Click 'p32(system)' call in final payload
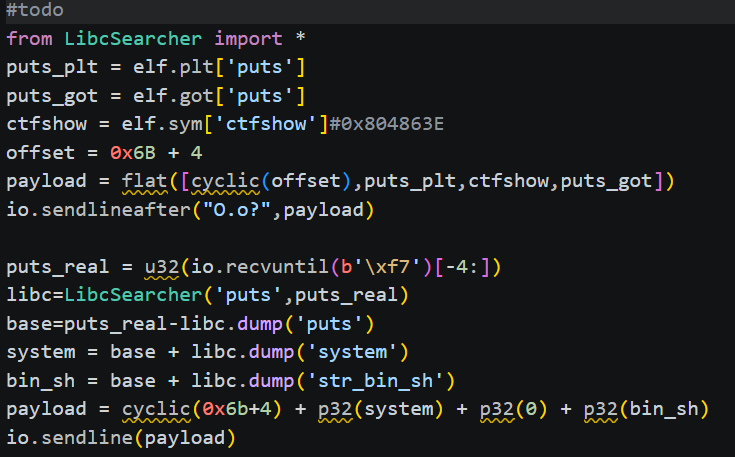Image resolution: width=735 pixels, height=457 pixels. (381, 409)
